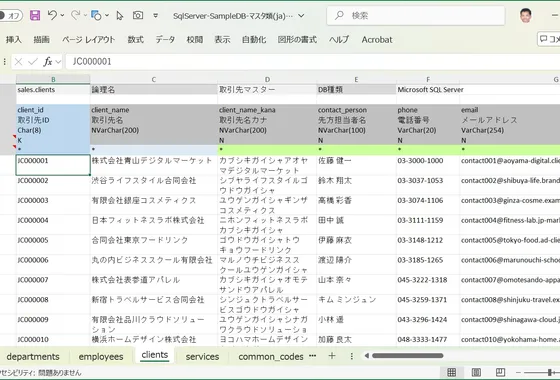Switch to Page Layout view icon
Screen dimensions: 560x380
point(476,372)
